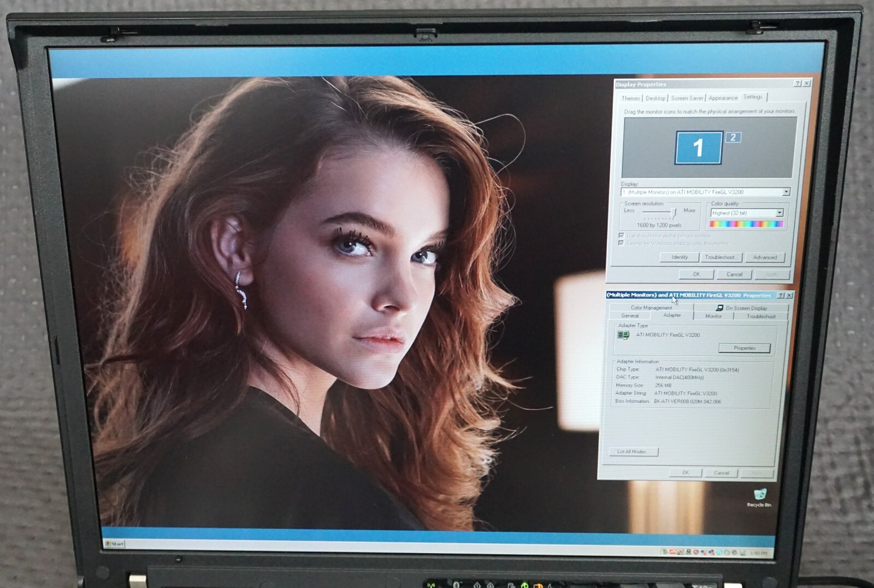Image resolution: width=874 pixels, height=588 pixels.
Task: Select monitor 1 icon in arrangement box
Action: [x=699, y=147]
